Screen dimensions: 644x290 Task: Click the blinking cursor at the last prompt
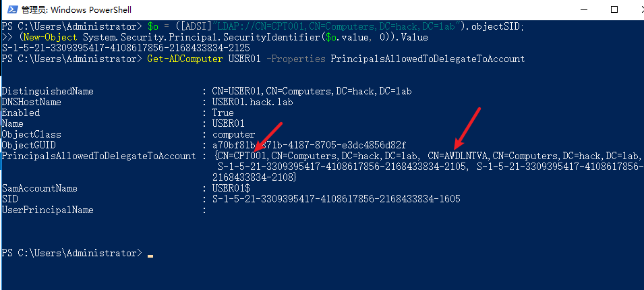click(x=150, y=254)
